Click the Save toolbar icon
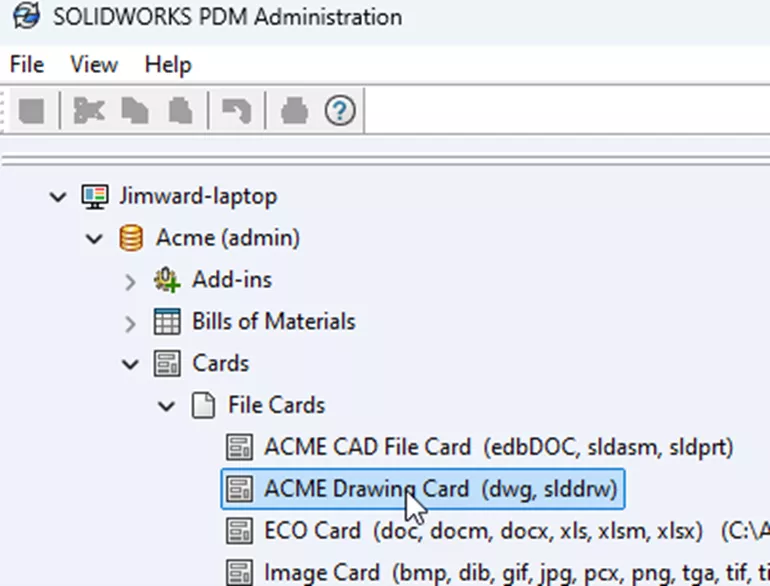Screen dimensions: 770x586 [32, 111]
